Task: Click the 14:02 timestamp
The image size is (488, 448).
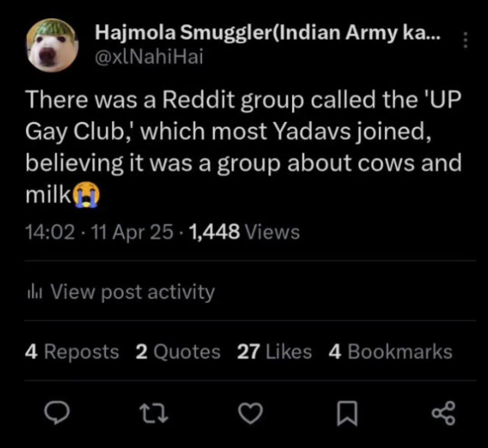Action: coord(50,232)
